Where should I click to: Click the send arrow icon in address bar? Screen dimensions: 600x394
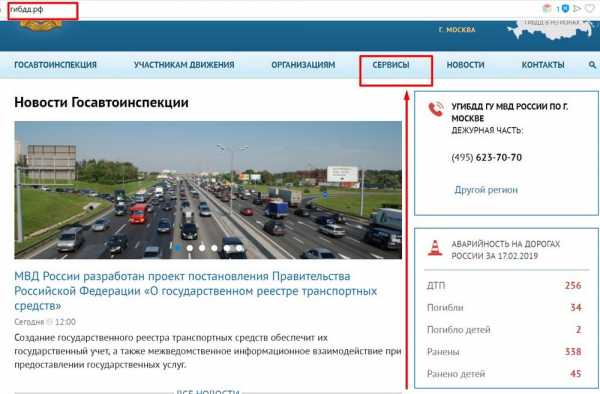pyautogui.click(x=577, y=8)
